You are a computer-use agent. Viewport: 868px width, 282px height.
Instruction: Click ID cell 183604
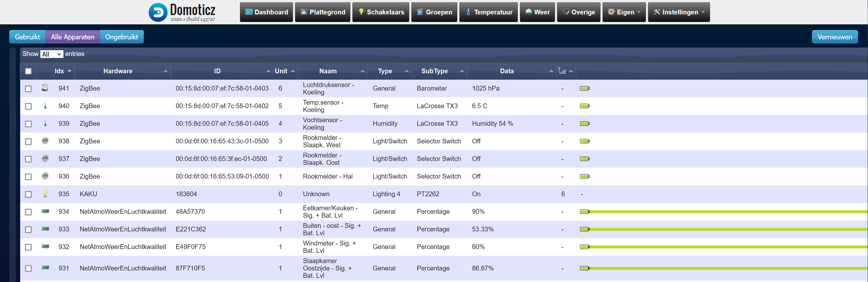[186, 194]
